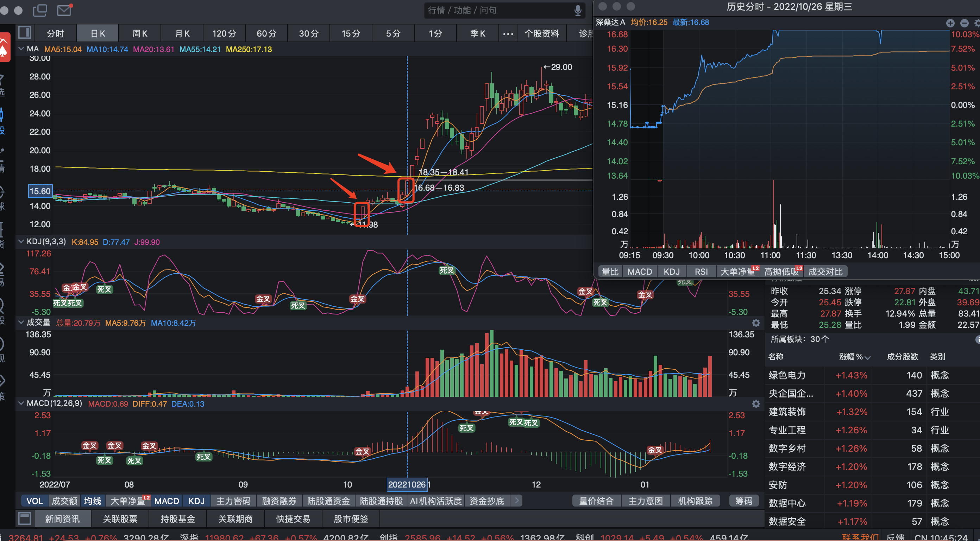Toggle the 均线 indicator button
This screenshot has height=541, width=980.
pyautogui.click(x=93, y=501)
